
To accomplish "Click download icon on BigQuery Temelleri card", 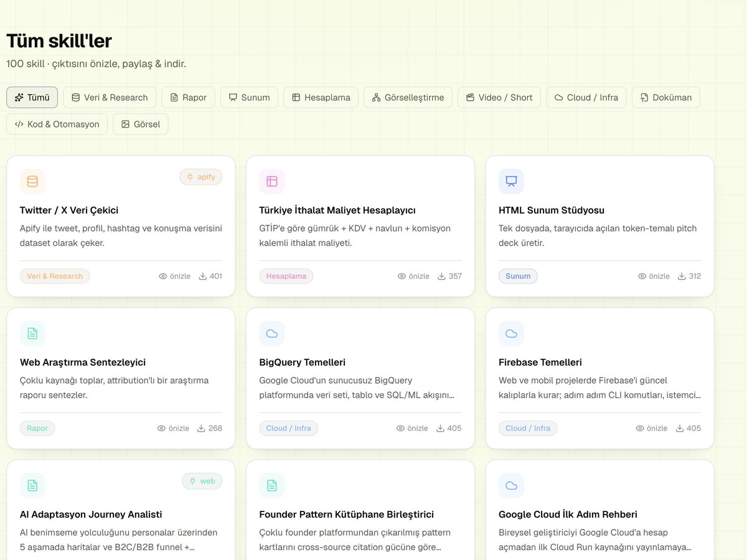I will click(x=440, y=428).
